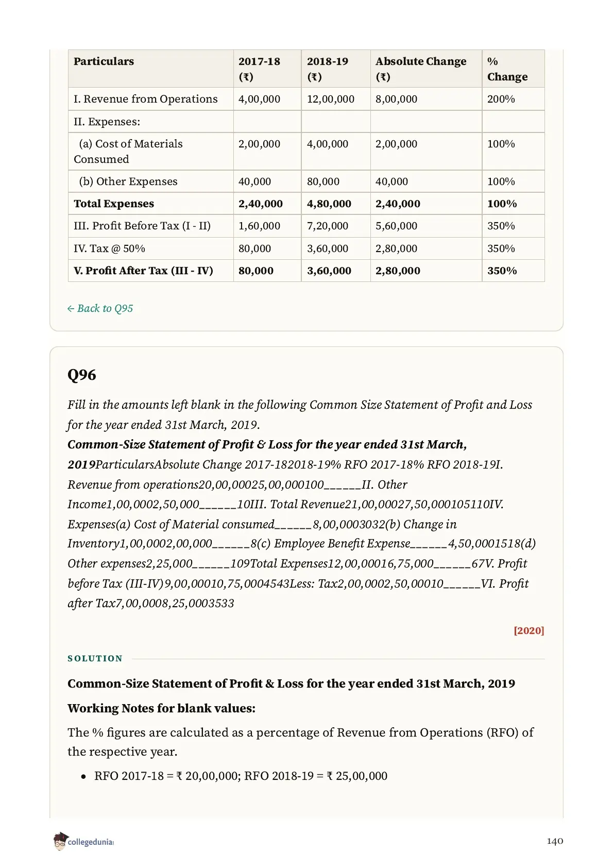Click the Particulars column header
This screenshot has height=868, width=613.
(104, 61)
